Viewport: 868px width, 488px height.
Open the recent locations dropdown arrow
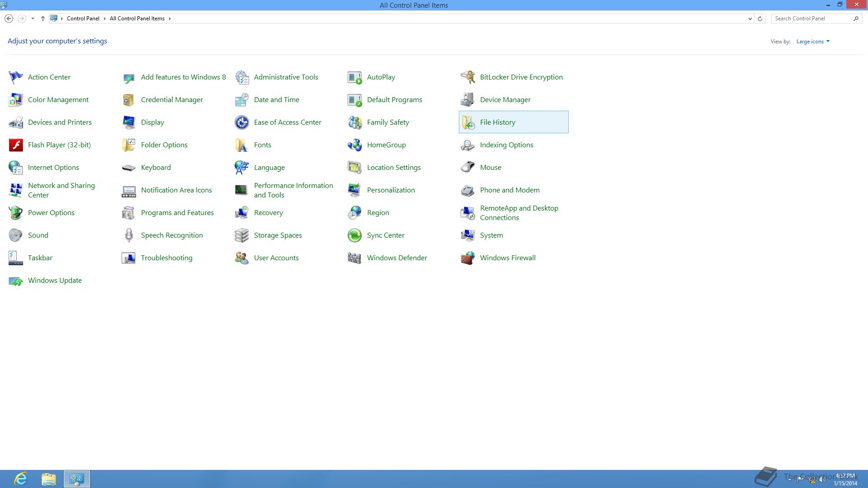[x=33, y=19]
